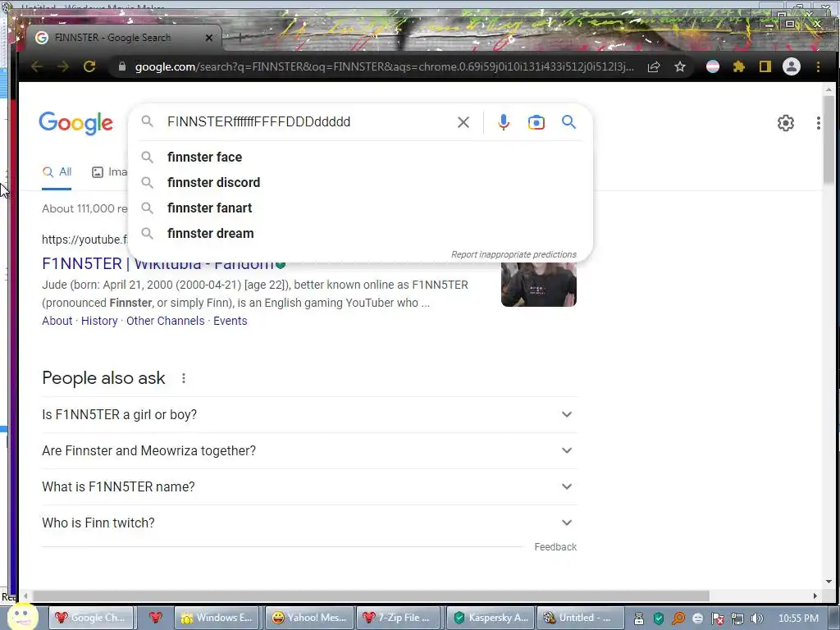Expand 'Who is Finn twitch?' question
840x630 pixels.
click(309, 523)
